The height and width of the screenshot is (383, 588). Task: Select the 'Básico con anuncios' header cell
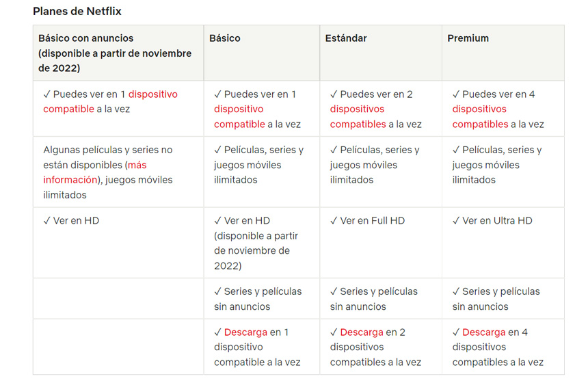click(x=118, y=53)
